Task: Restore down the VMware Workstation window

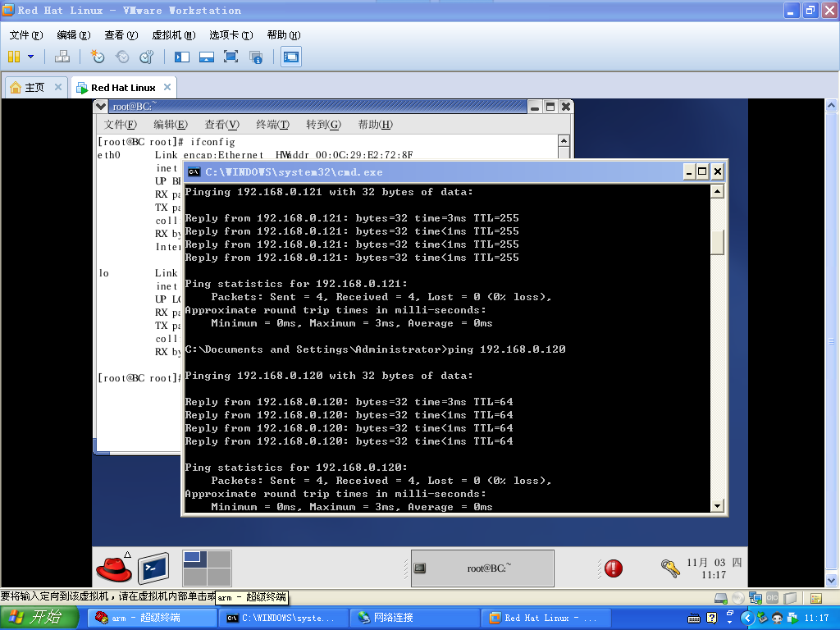Action: pyautogui.click(x=810, y=10)
